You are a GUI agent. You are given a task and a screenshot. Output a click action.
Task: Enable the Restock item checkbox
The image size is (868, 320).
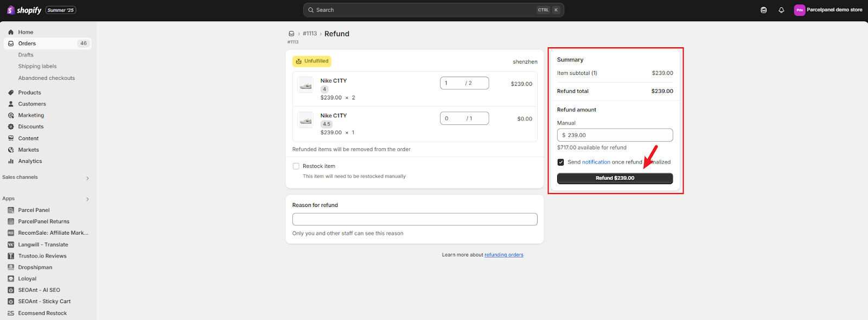pyautogui.click(x=296, y=166)
